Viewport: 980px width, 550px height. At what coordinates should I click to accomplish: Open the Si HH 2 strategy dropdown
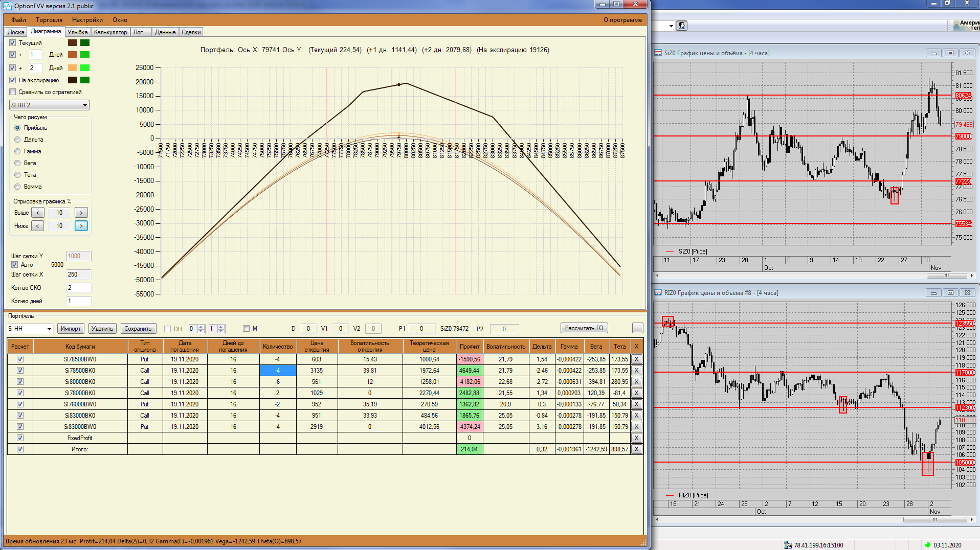85,105
